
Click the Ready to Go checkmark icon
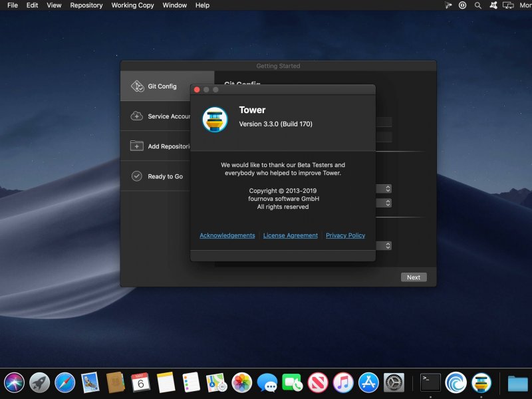point(137,176)
